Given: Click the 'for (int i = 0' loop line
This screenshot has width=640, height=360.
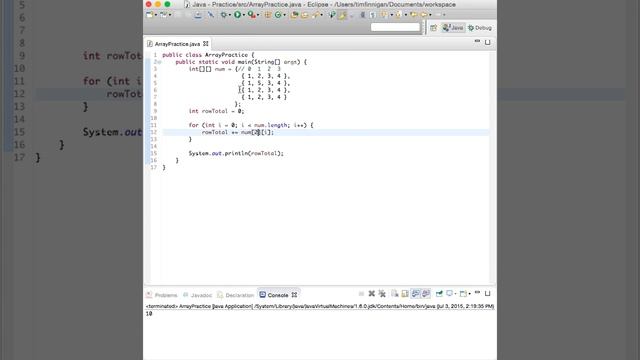Looking at the screenshot, I should click(251, 125).
